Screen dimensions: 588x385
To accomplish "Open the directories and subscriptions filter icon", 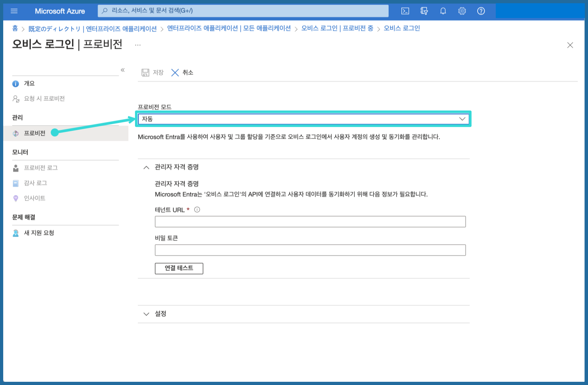I will coord(424,11).
